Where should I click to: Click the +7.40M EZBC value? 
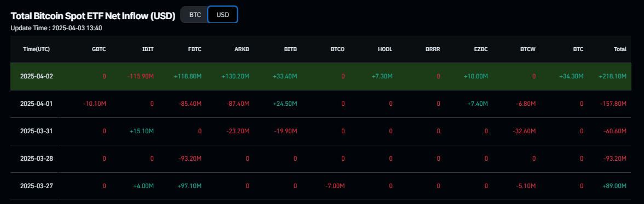pyautogui.click(x=478, y=104)
